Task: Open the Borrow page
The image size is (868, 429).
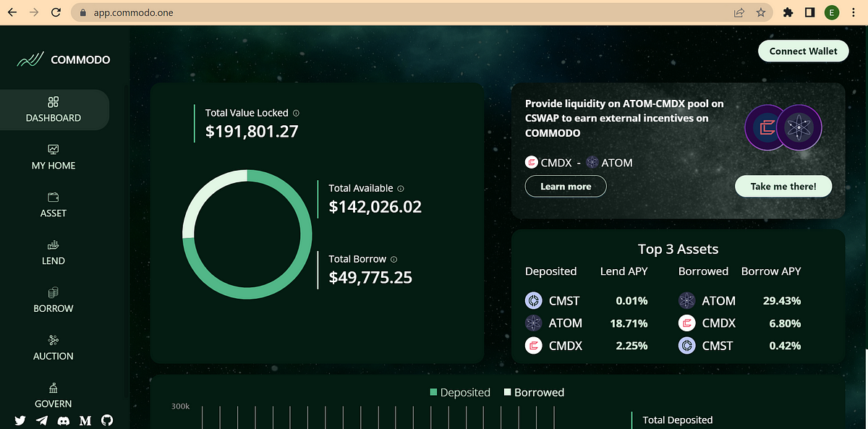Action: click(x=54, y=301)
